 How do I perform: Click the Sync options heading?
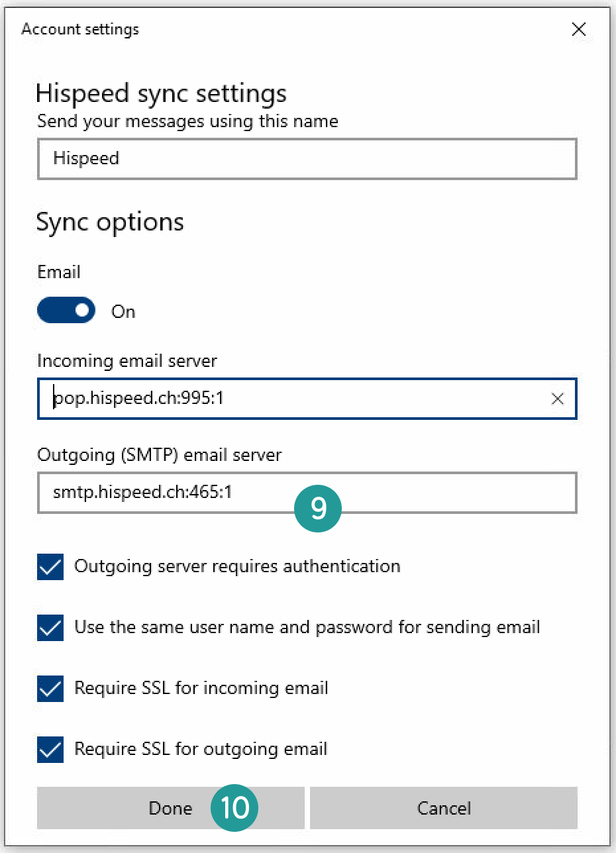[x=110, y=222]
